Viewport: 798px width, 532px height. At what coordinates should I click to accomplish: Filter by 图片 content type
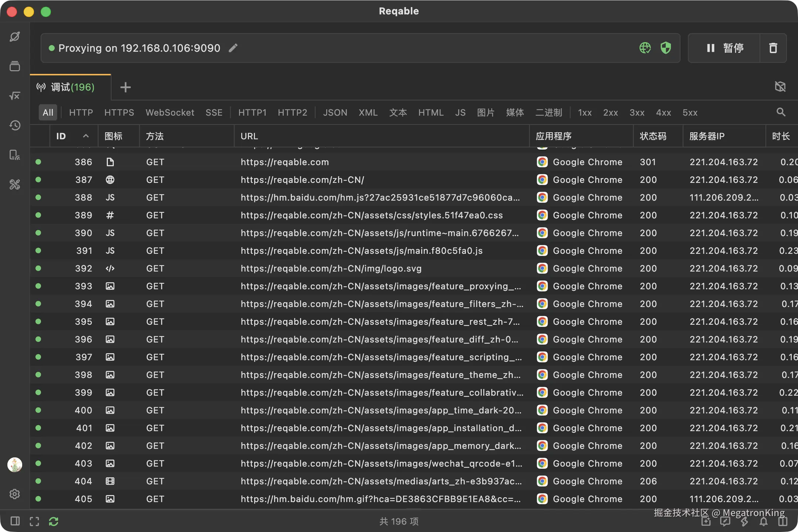tap(486, 113)
